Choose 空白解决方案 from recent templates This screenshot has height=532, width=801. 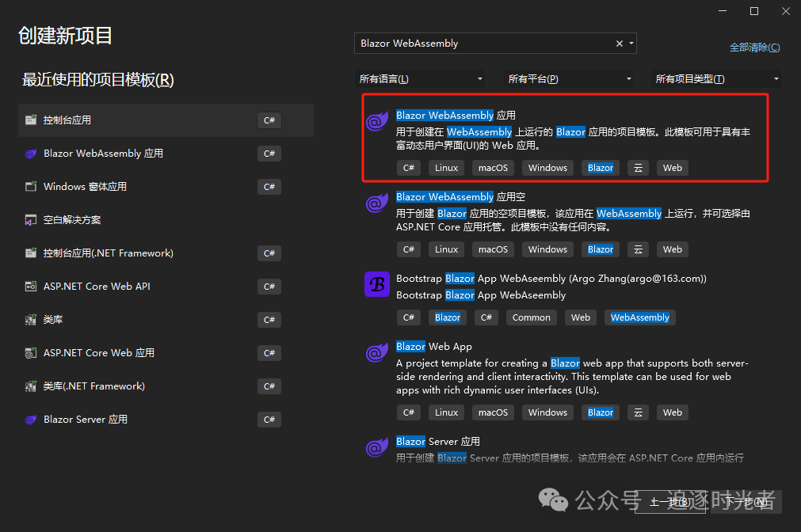point(166,220)
